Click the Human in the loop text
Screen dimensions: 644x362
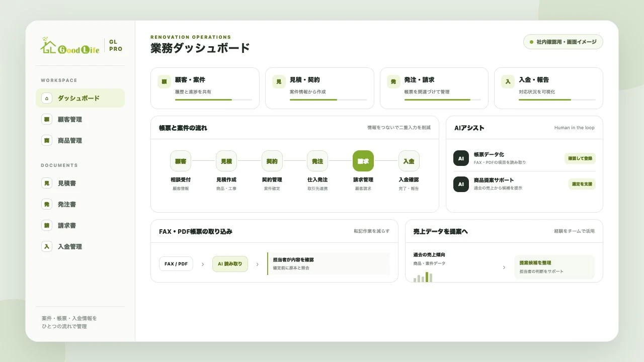click(575, 128)
